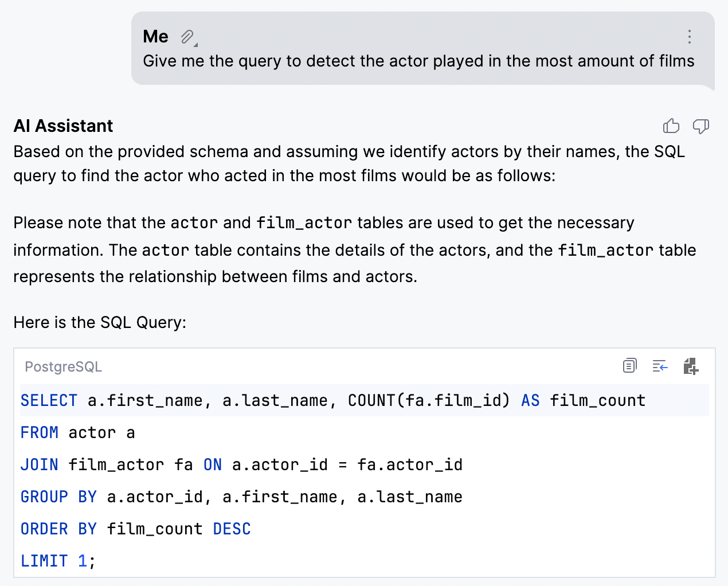Dislike the AI Assistant response with thumbs down

tap(700, 126)
